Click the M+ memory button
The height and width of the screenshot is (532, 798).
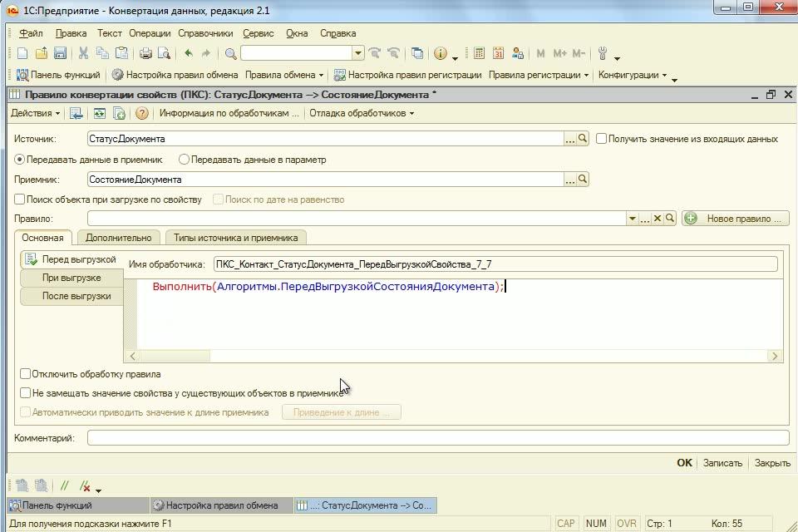click(559, 53)
